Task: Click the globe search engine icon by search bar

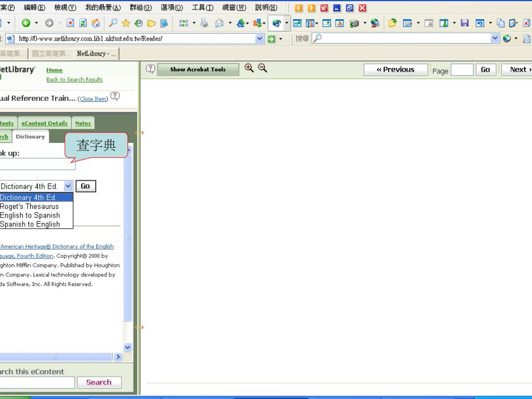Action: [507, 38]
